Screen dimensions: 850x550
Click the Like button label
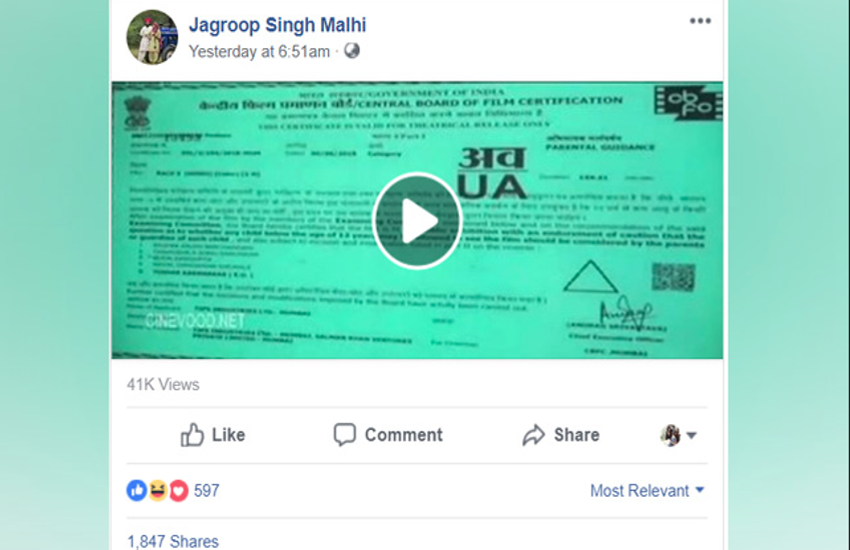click(x=228, y=435)
